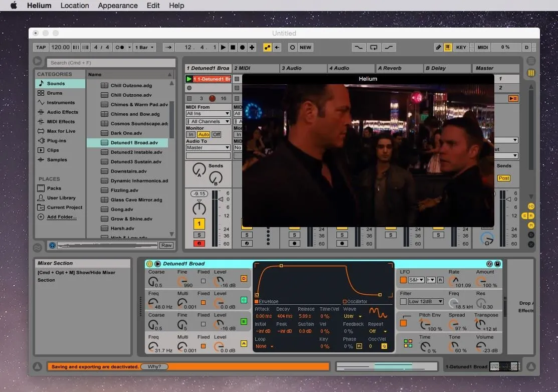Select the 3 Audio track header
Viewport: 558px width, 392px height.
tap(303, 68)
